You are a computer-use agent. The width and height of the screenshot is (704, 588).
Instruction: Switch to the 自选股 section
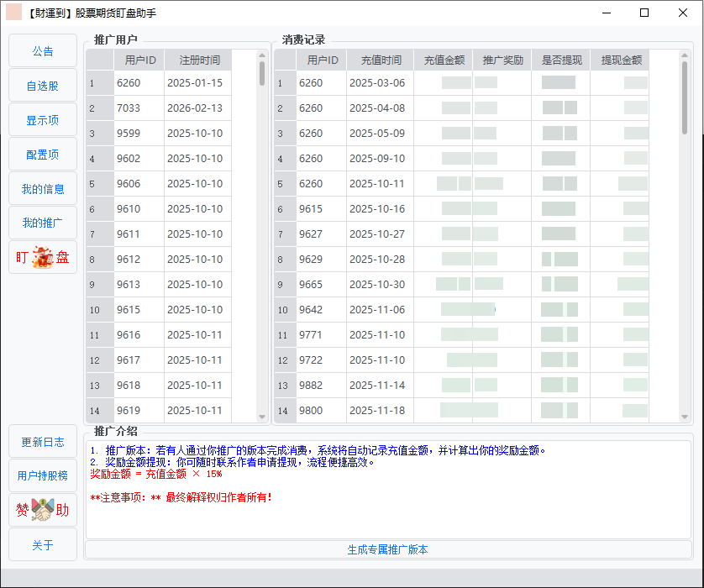click(43, 86)
